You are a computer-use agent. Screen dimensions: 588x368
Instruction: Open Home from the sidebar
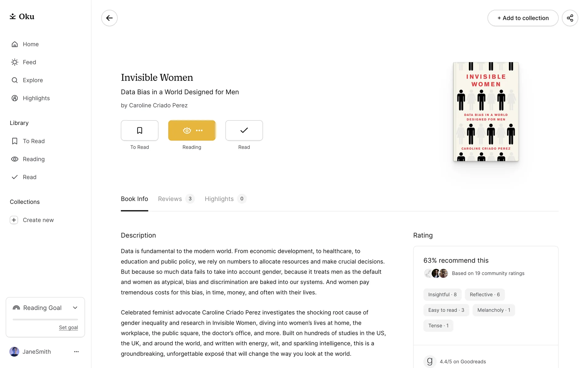pos(31,44)
